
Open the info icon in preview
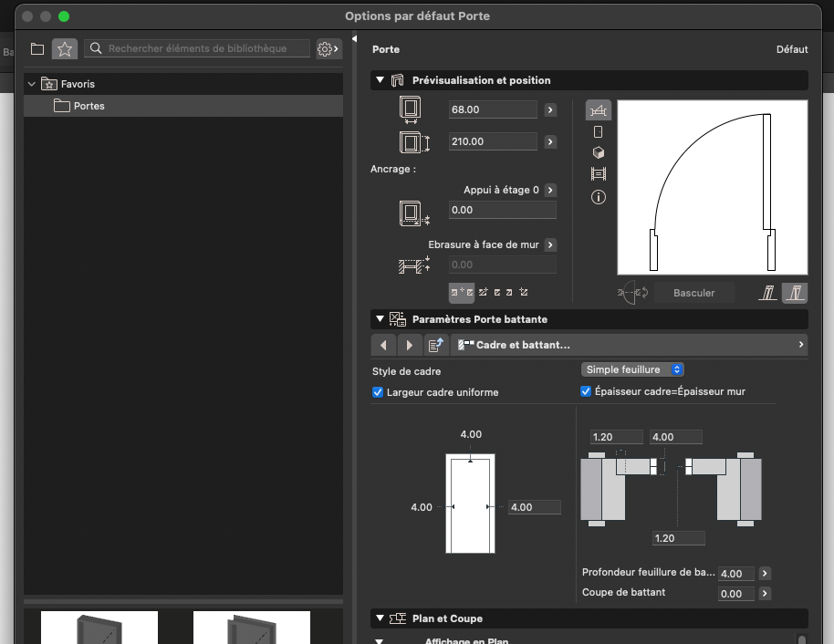pos(599,197)
